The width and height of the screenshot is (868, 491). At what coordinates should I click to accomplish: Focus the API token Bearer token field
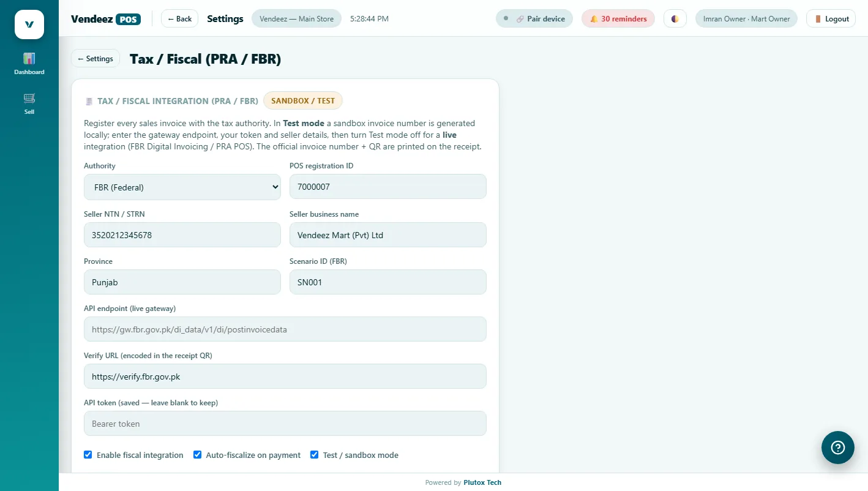(285, 424)
